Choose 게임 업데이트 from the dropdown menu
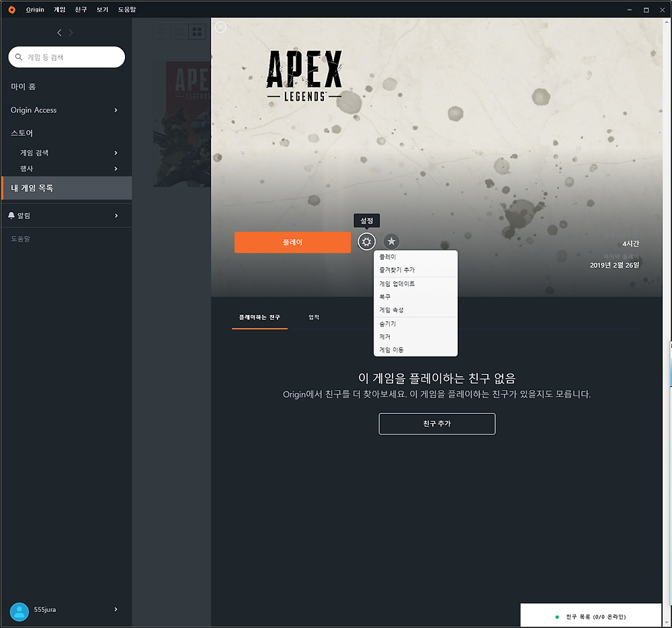The image size is (672, 628). [416, 284]
